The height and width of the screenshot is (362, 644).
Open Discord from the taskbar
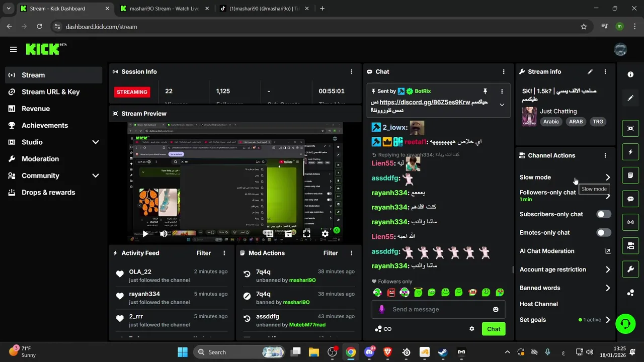tap(369, 352)
